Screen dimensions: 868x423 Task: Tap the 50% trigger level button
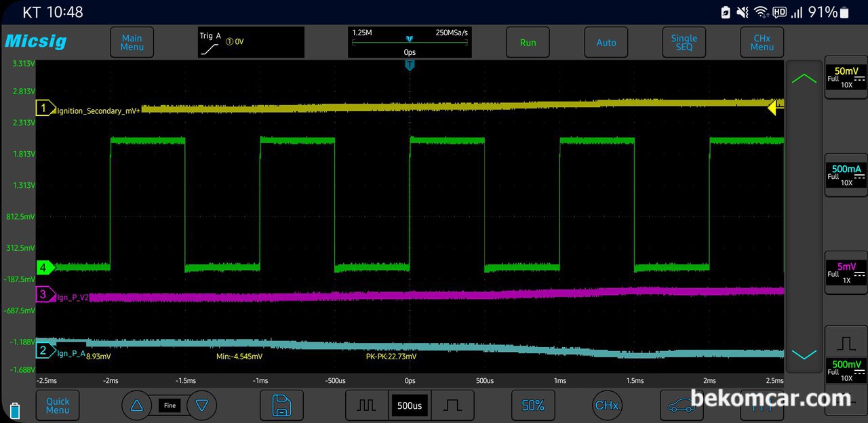[533, 405]
